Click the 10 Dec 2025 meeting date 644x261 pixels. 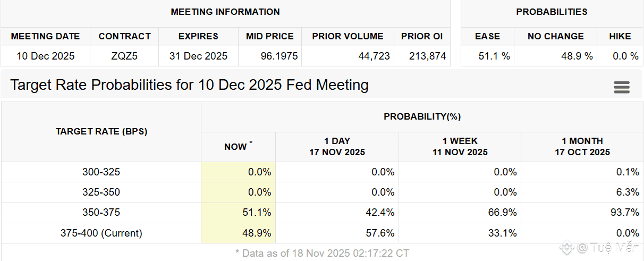click(46, 56)
